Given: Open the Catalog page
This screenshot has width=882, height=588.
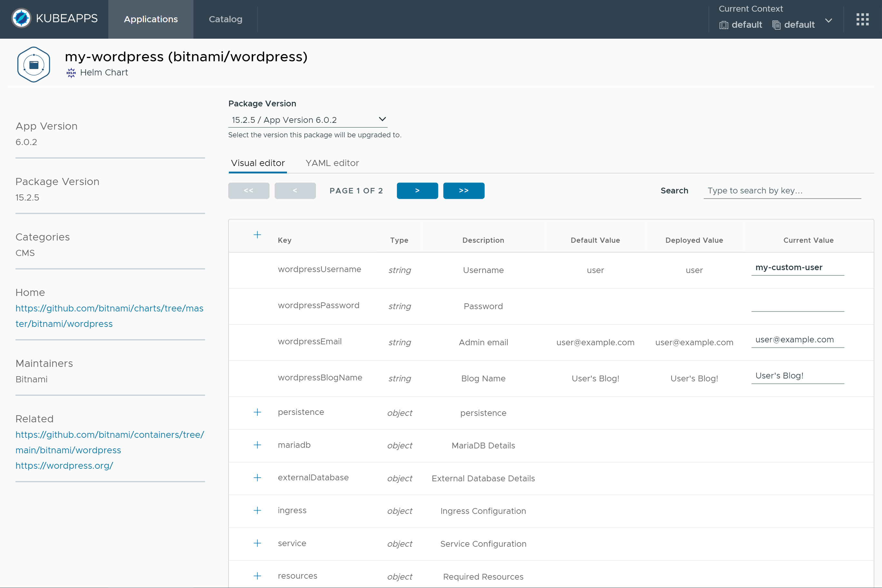Looking at the screenshot, I should (x=225, y=19).
